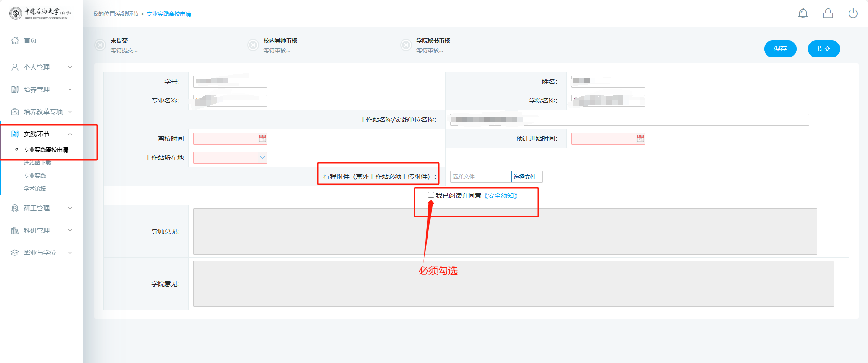Open the 学术论坛 submenu item
Screen dimensions: 868x363
(35, 189)
